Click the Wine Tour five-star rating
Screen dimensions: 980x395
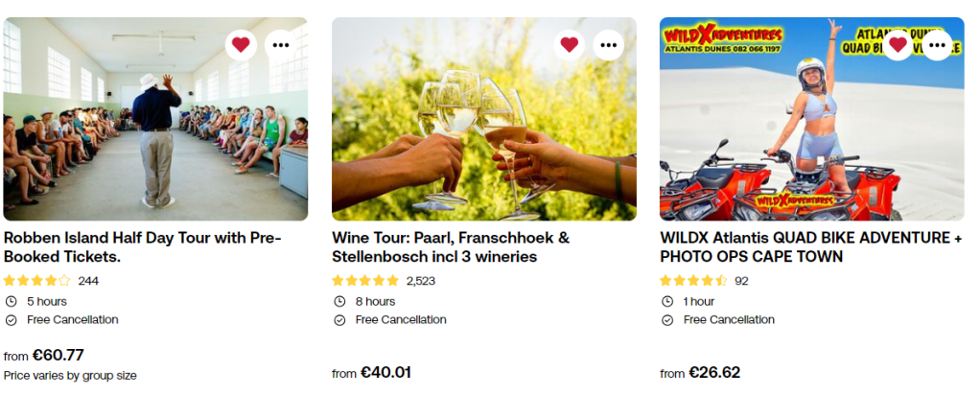click(365, 281)
